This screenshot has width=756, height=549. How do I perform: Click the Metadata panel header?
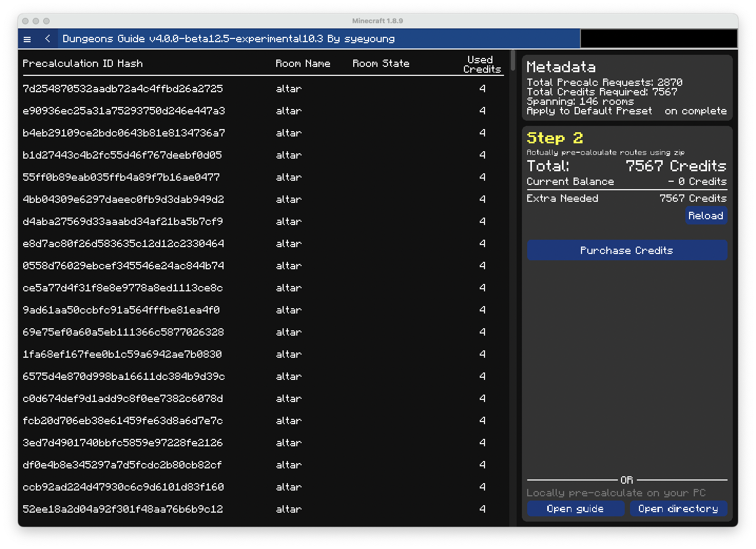click(x=561, y=67)
